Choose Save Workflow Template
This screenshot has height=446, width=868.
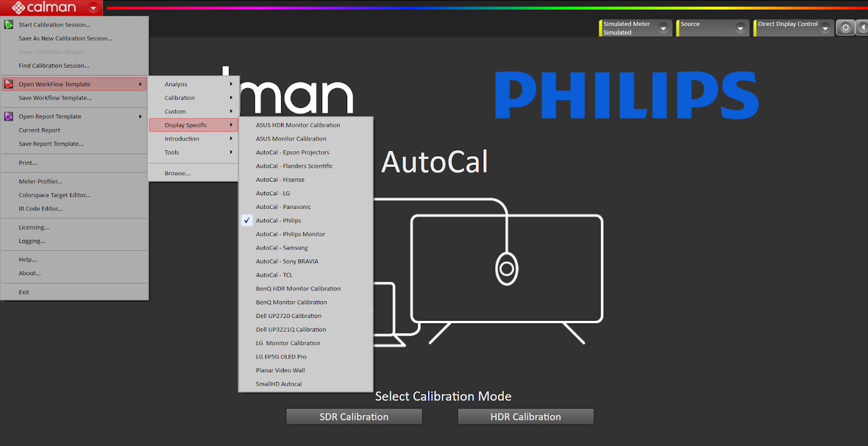[x=74, y=98]
